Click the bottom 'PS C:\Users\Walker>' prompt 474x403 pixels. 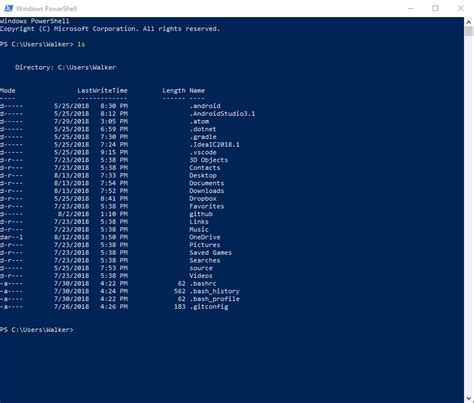(x=36, y=330)
